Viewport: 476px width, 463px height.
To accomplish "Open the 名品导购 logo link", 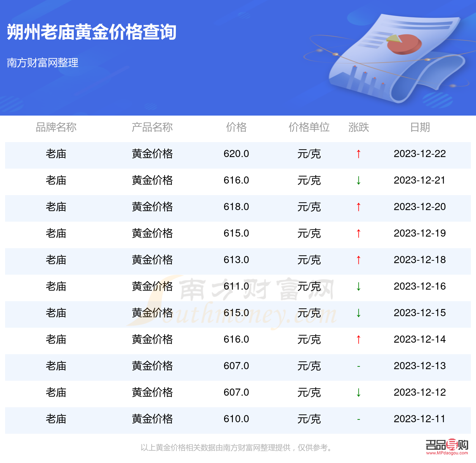I will (x=447, y=447).
